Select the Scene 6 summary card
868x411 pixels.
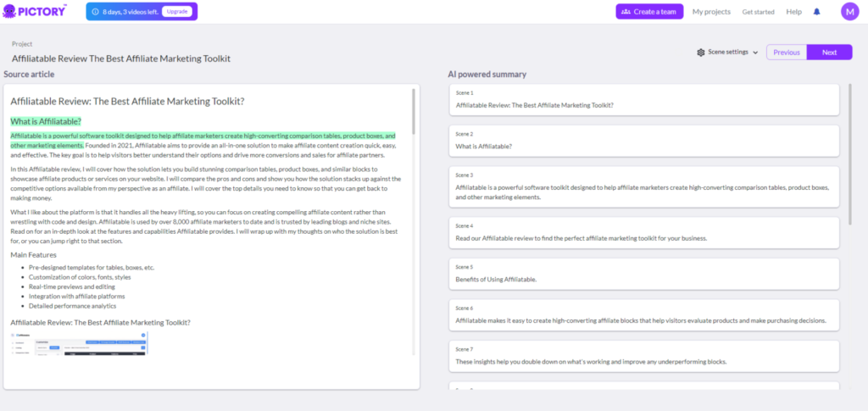(644, 314)
